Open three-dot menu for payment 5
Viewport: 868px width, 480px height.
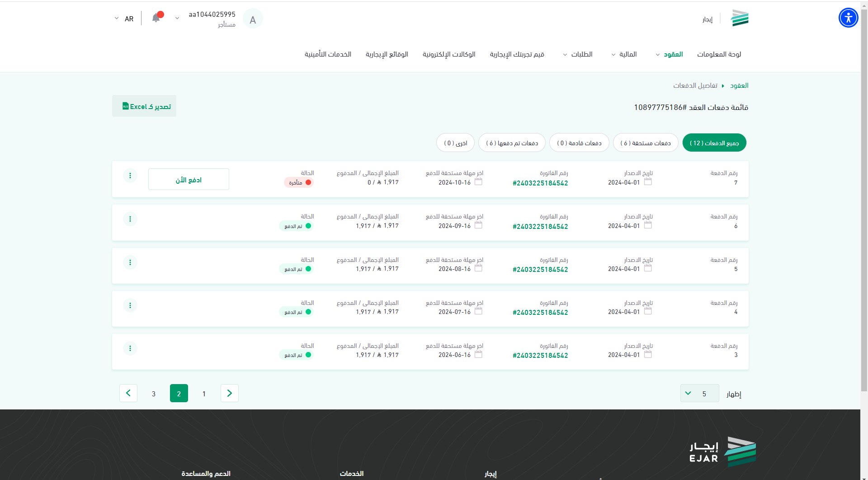tap(130, 262)
